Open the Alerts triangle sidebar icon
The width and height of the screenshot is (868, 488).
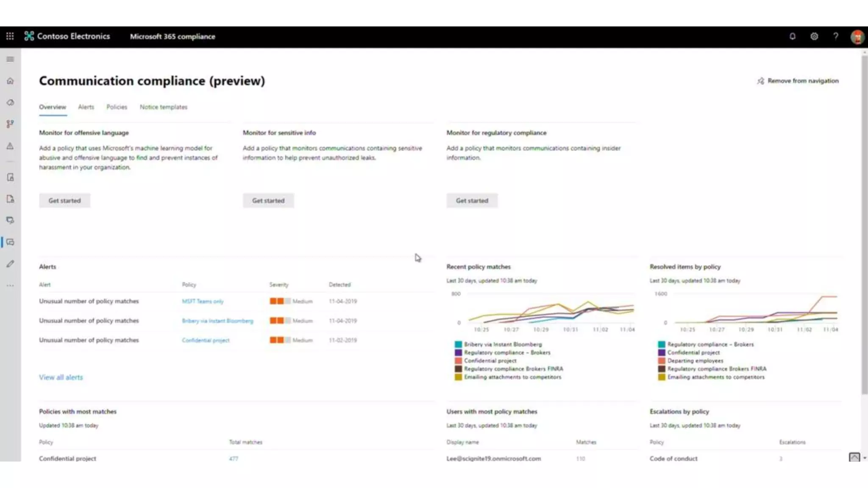click(10, 146)
